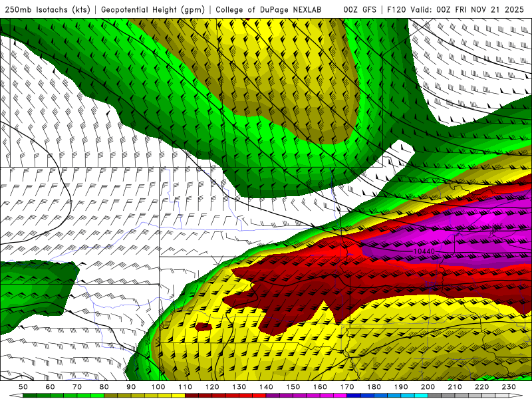This screenshot has width=532, height=399.
Task: Click the legend value 120
Action: point(212,387)
